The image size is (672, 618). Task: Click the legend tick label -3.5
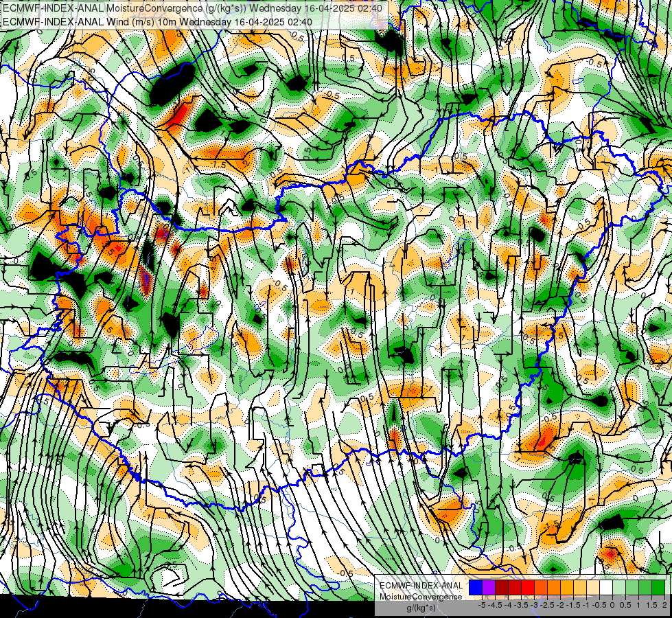(522, 605)
